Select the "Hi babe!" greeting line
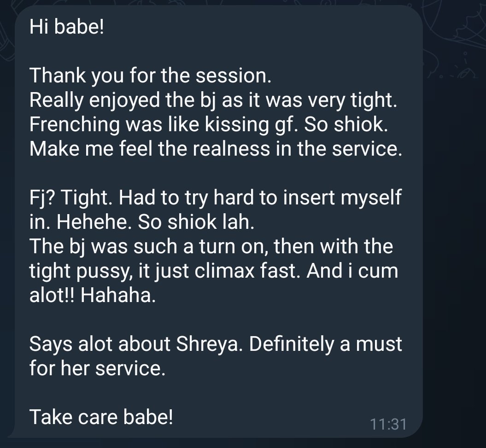486x448 pixels. [x=67, y=26]
